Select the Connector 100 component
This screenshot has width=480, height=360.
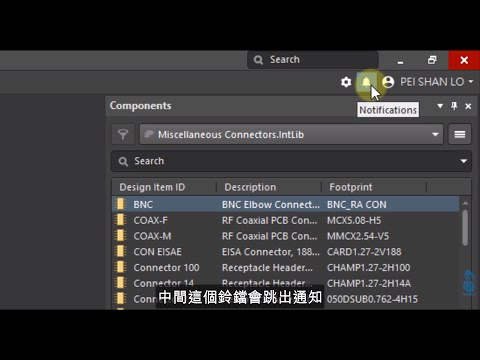point(286,267)
